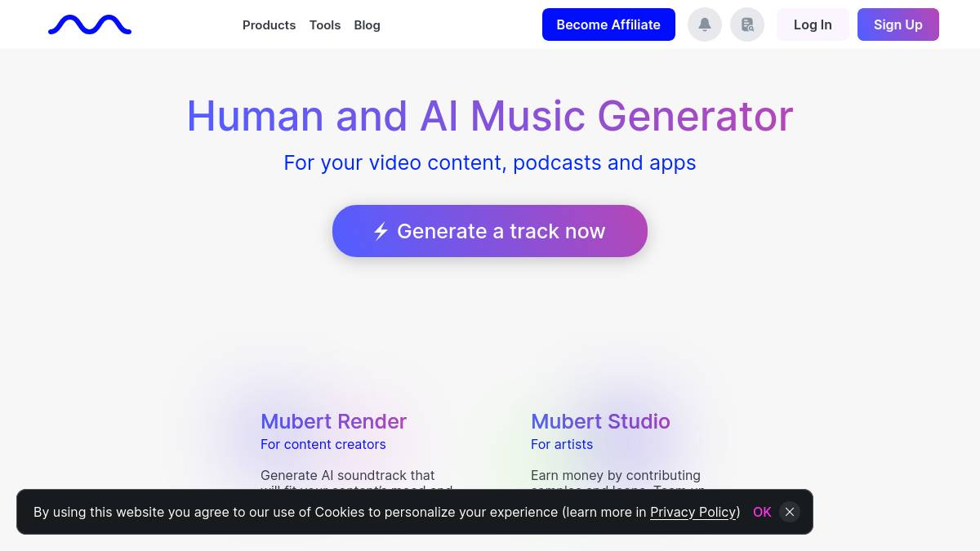Click the video content, podcasts and apps tagline

click(x=490, y=162)
